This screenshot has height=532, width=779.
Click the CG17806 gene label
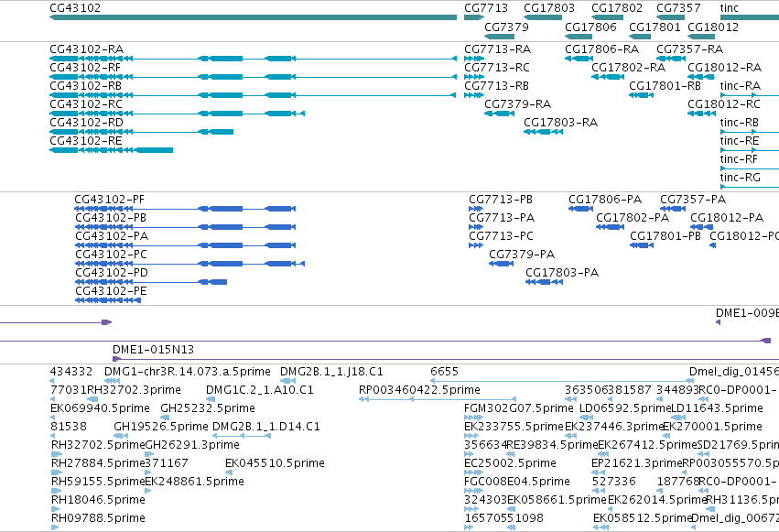(x=590, y=27)
